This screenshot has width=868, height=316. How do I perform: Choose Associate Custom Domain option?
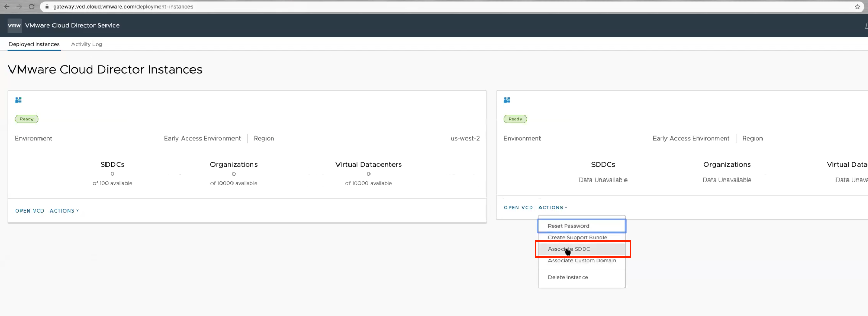tap(582, 260)
